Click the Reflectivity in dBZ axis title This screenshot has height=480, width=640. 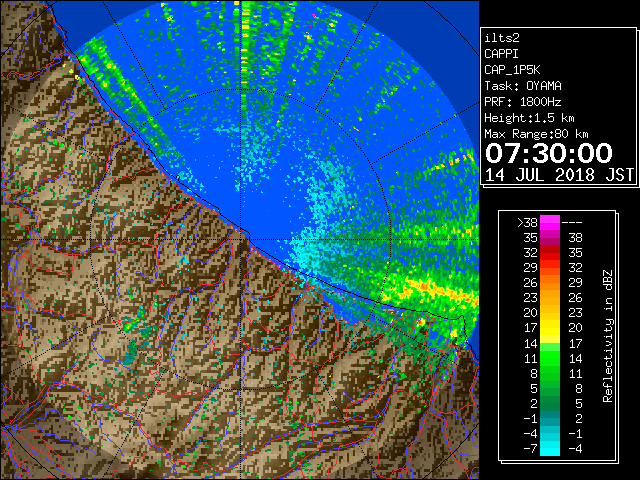[x=608, y=336]
